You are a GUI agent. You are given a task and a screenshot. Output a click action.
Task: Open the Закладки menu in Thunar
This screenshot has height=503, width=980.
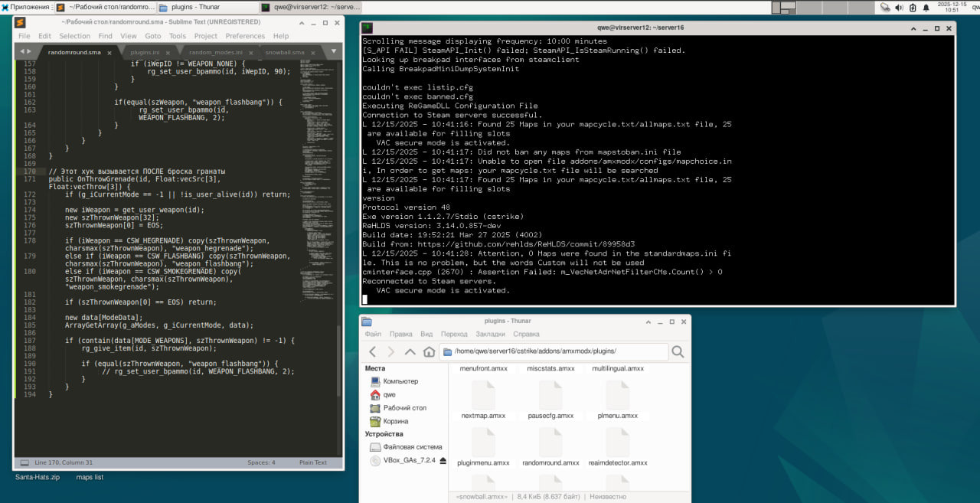[x=490, y=334]
